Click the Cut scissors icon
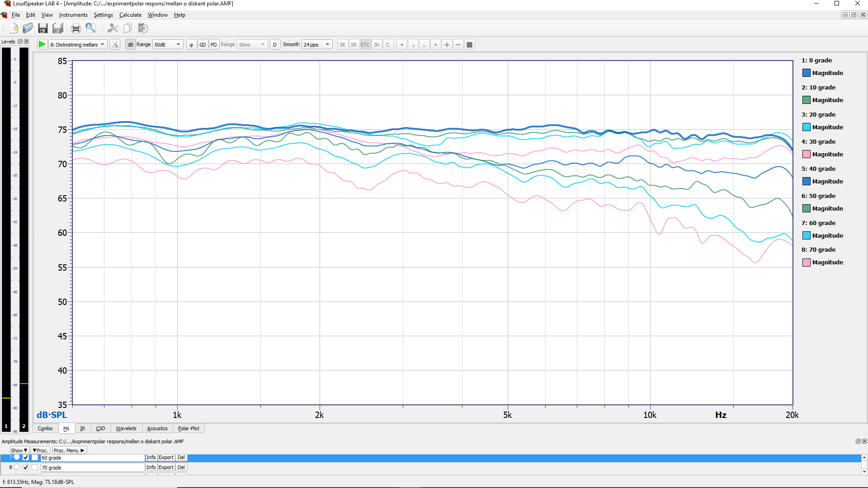 (113, 28)
